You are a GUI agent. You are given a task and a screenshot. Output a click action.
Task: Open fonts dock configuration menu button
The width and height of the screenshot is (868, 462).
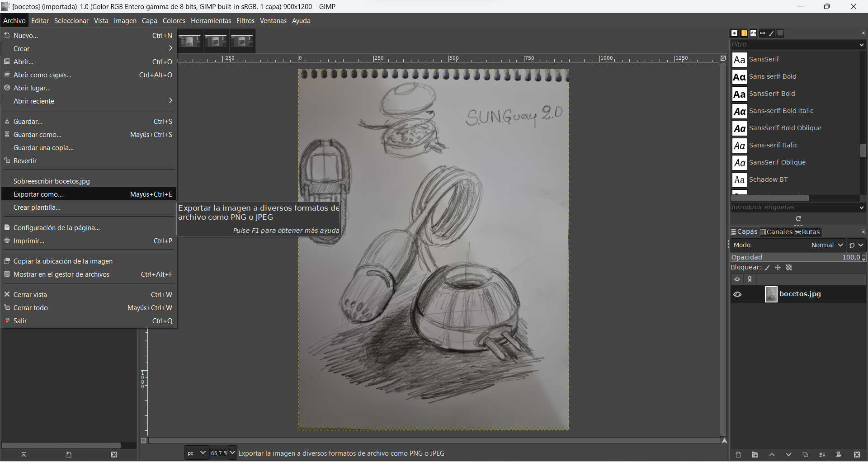click(x=863, y=33)
